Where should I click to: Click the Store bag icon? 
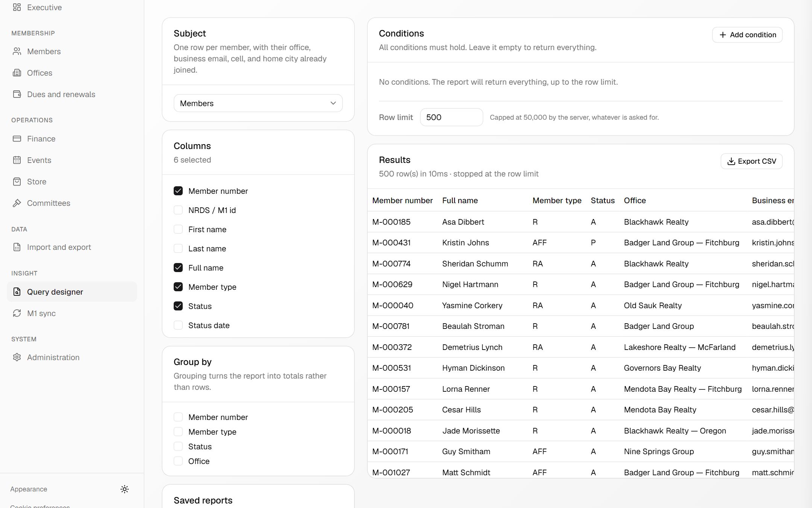pyautogui.click(x=17, y=181)
